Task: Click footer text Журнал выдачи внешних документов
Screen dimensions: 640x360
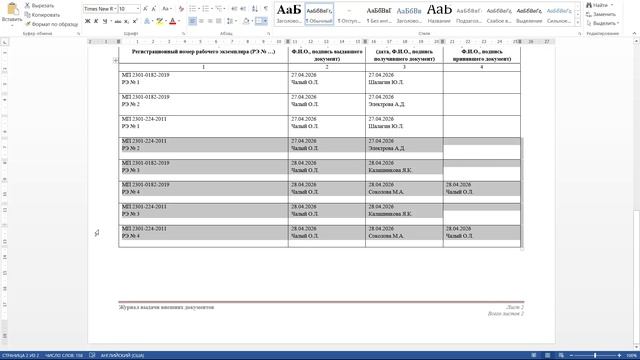Action: click(166, 307)
